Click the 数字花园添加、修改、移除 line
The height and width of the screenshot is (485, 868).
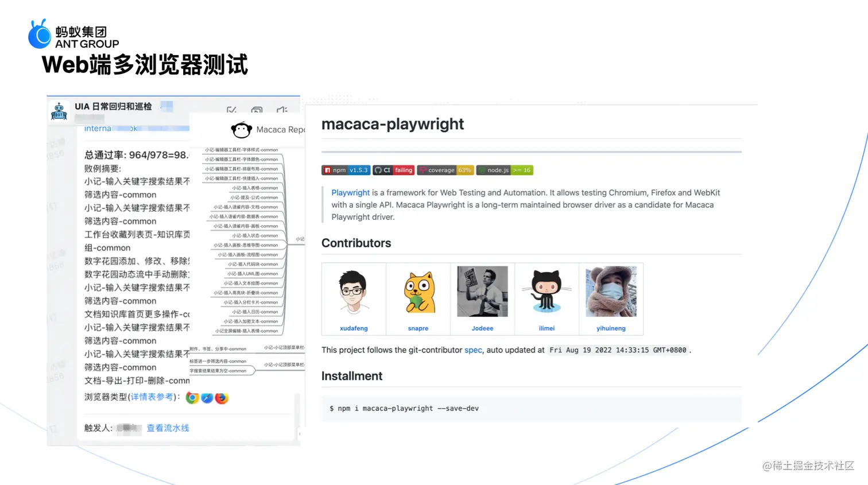click(137, 261)
